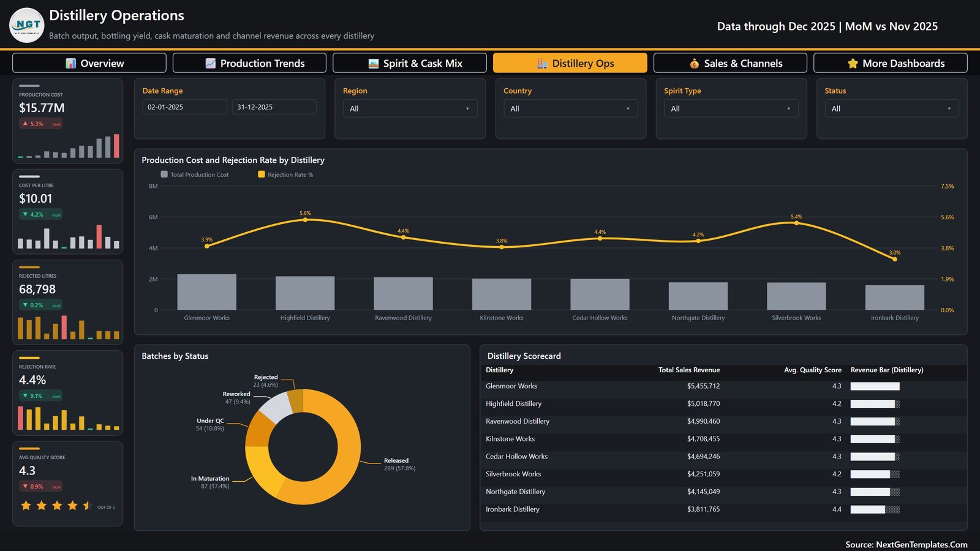
Task: Select Ravenwood Distillery scorecard row
Action: [723, 421]
